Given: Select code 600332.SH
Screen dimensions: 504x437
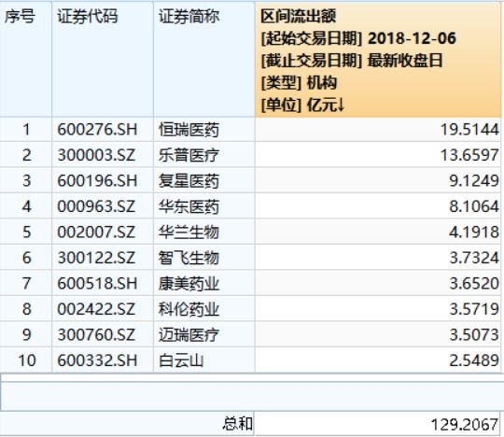Looking at the screenshot, I should click(97, 360).
